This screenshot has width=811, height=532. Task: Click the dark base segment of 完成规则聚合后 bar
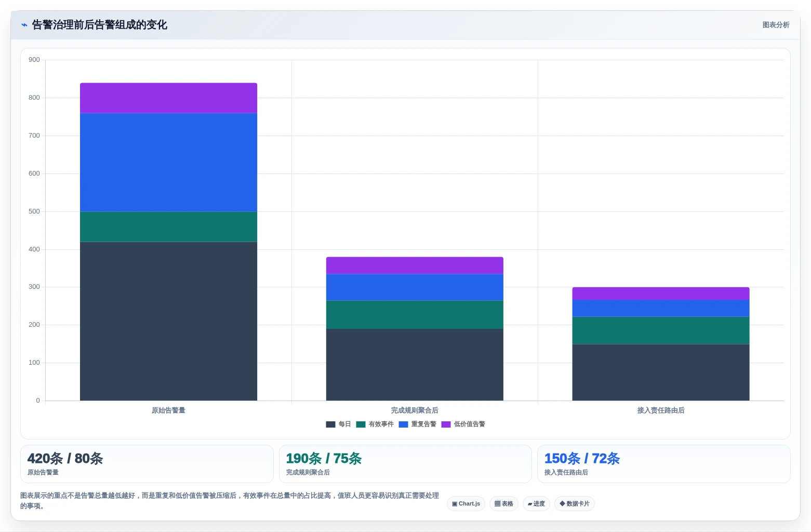415,365
